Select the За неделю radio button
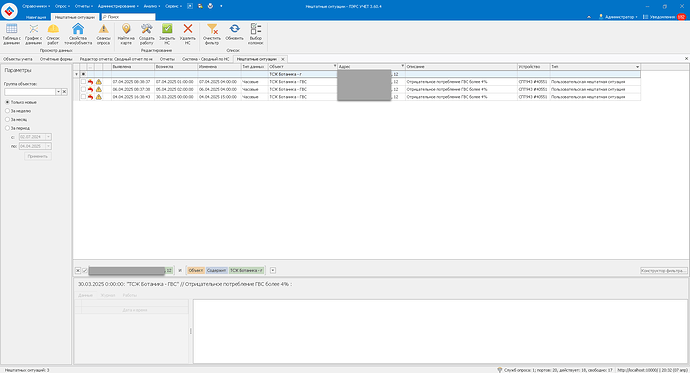This screenshot has height=373, width=690. [7, 111]
